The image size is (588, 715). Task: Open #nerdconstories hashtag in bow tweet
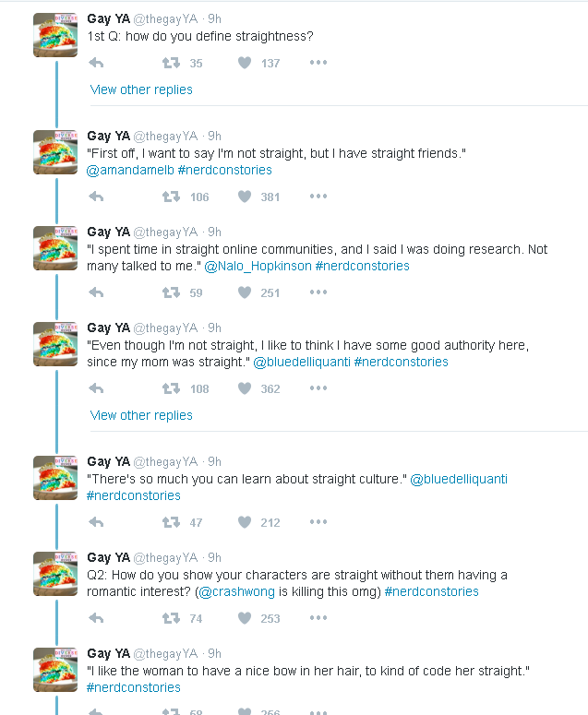[133, 687]
